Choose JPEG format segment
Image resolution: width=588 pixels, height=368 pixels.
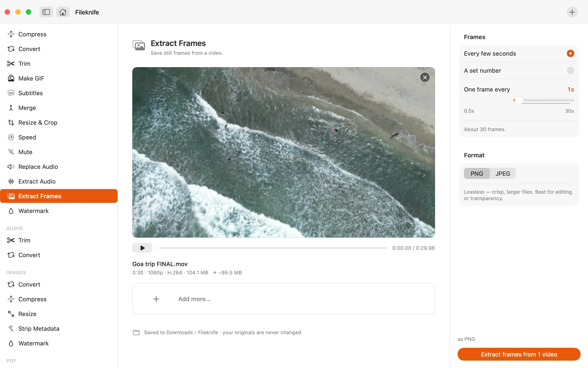tap(503, 173)
